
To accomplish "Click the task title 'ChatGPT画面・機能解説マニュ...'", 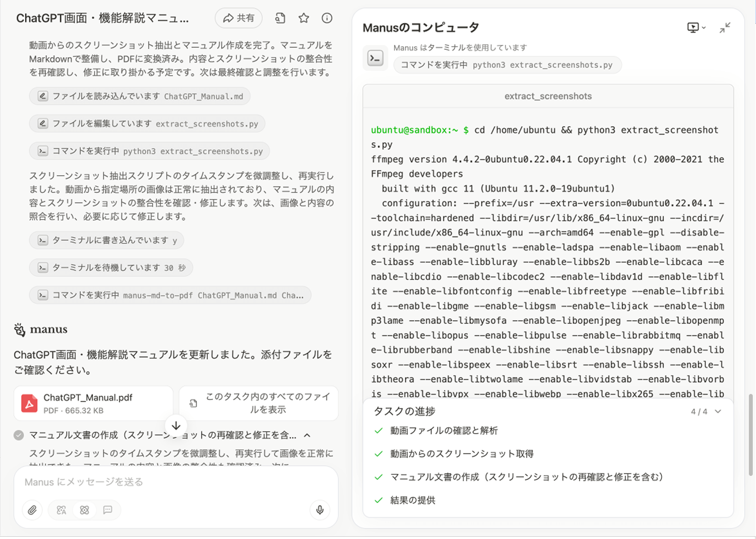I will point(103,18).
